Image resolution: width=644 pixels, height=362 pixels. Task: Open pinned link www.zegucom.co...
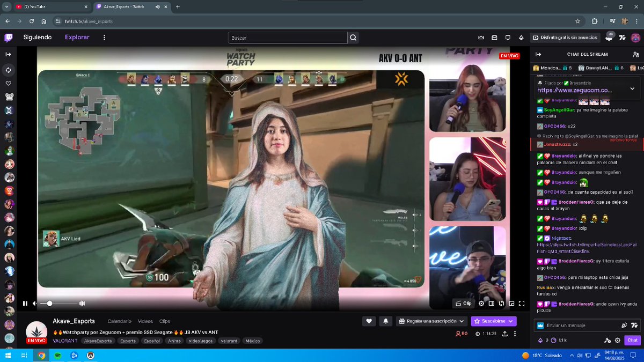coord(574,90)
